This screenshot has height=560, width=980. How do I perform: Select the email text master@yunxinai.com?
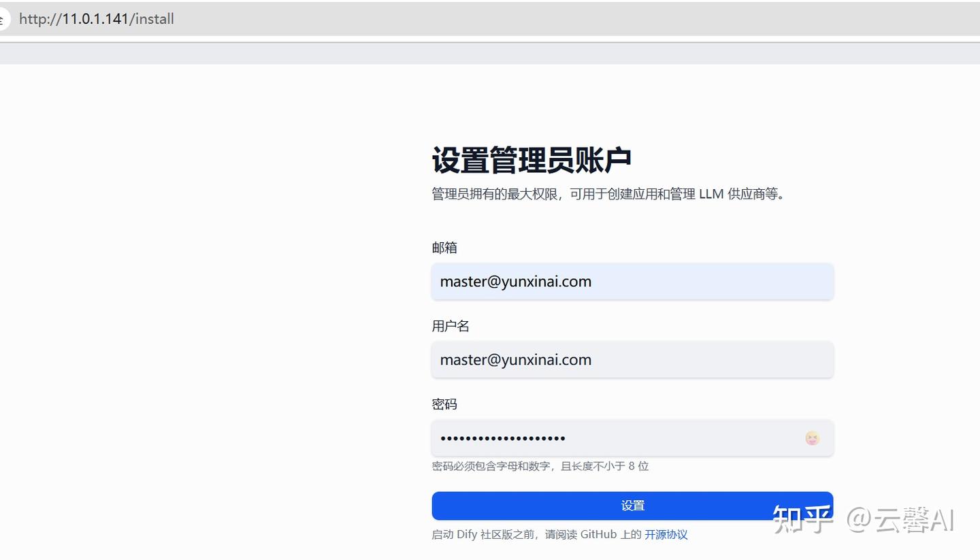(x=515, y=281)
